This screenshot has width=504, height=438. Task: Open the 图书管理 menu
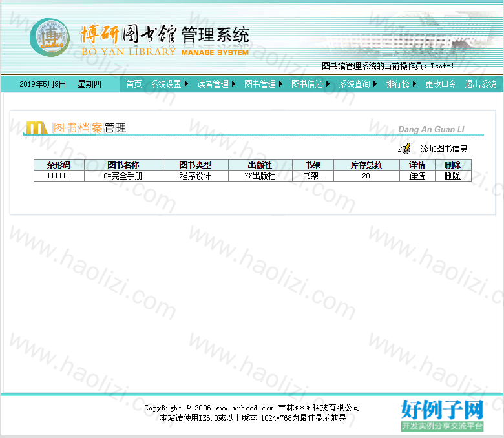pos(260,84)
